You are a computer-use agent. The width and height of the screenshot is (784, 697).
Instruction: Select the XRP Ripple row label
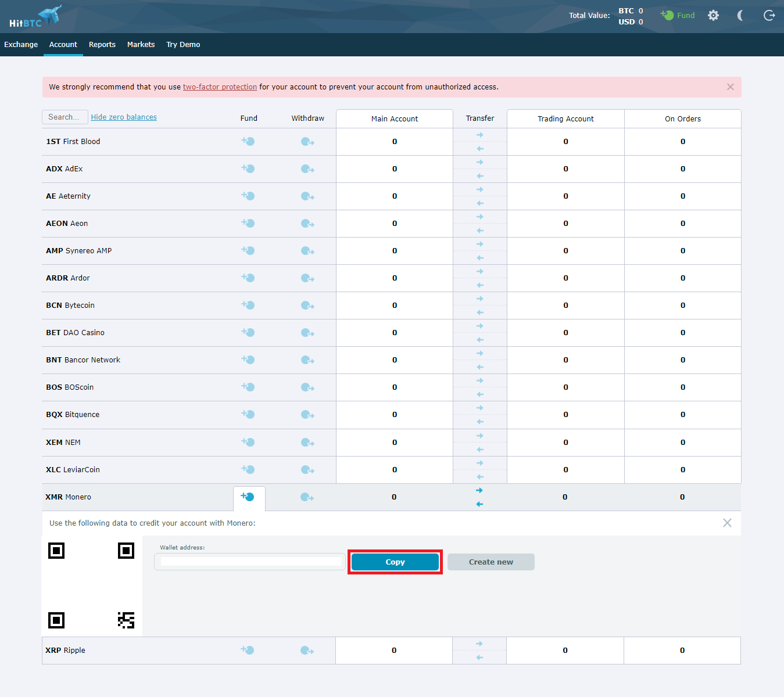(65, 651)
